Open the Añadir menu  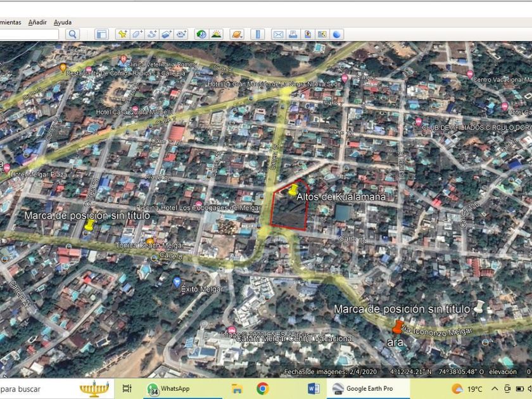(x=37, y=22)
